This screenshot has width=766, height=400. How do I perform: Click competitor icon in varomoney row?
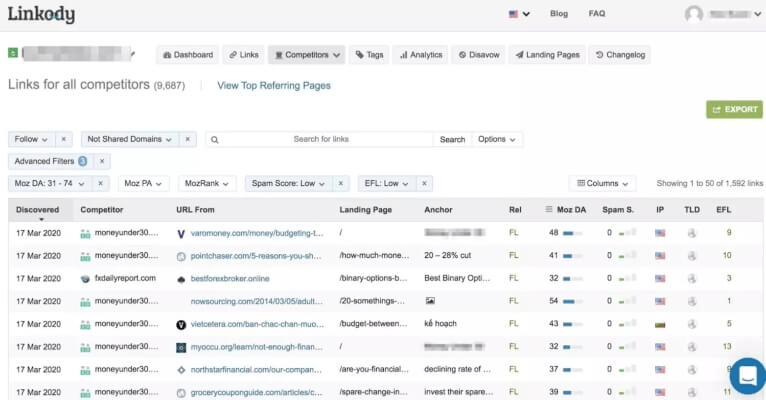pyautogui.click(x=85, y=234)
